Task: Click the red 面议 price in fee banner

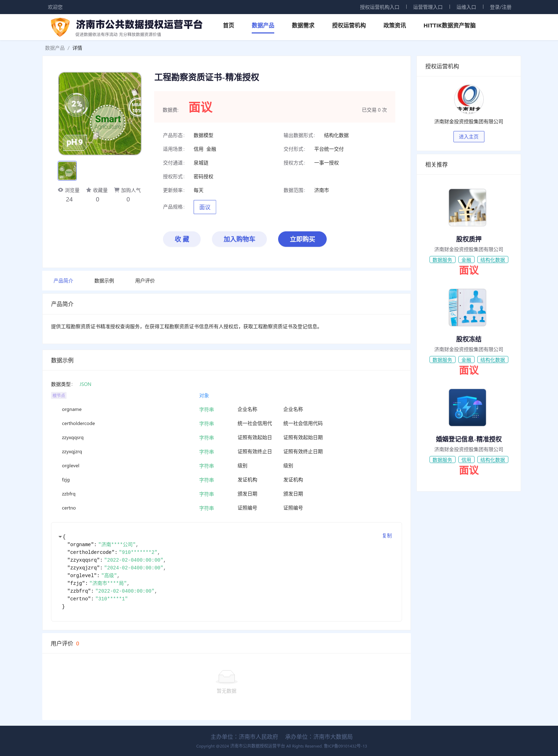Action: [201, 107]
